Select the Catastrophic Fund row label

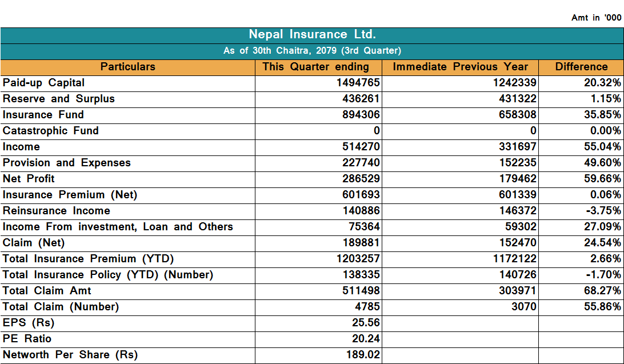coord(51,131)
